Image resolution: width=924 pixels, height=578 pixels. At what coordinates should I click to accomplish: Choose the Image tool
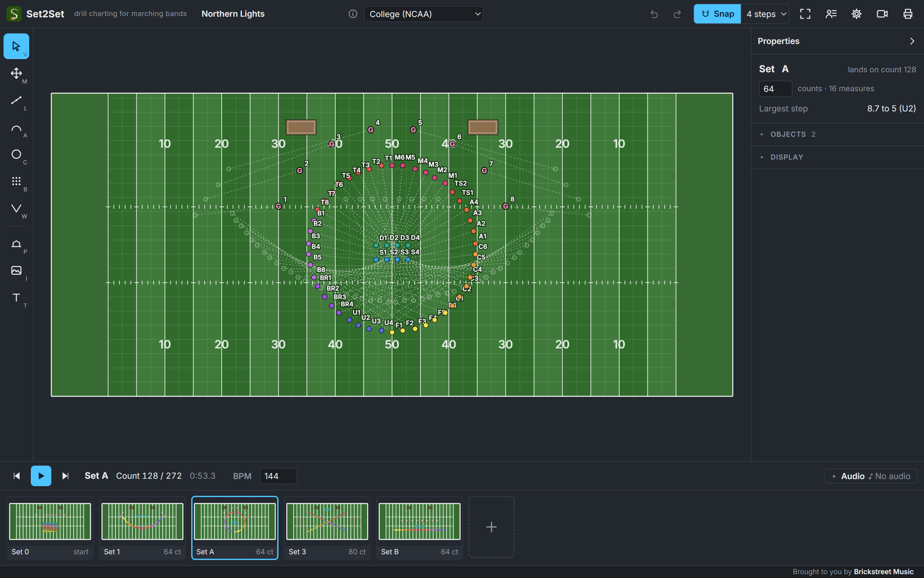pyautogui.click(x=16, y=270)
